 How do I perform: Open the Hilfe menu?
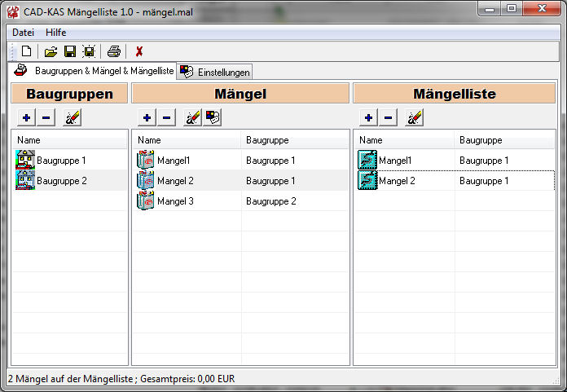(x=56, y=32)
